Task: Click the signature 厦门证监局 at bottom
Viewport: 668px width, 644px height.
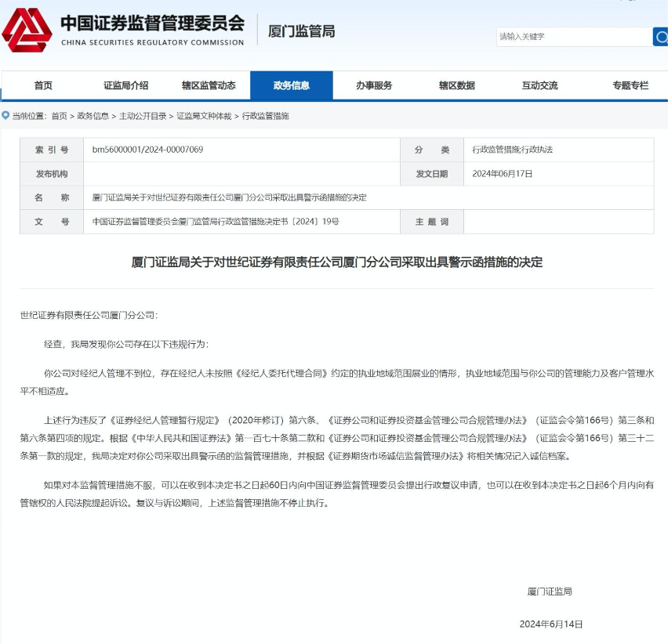Action: 550,592
